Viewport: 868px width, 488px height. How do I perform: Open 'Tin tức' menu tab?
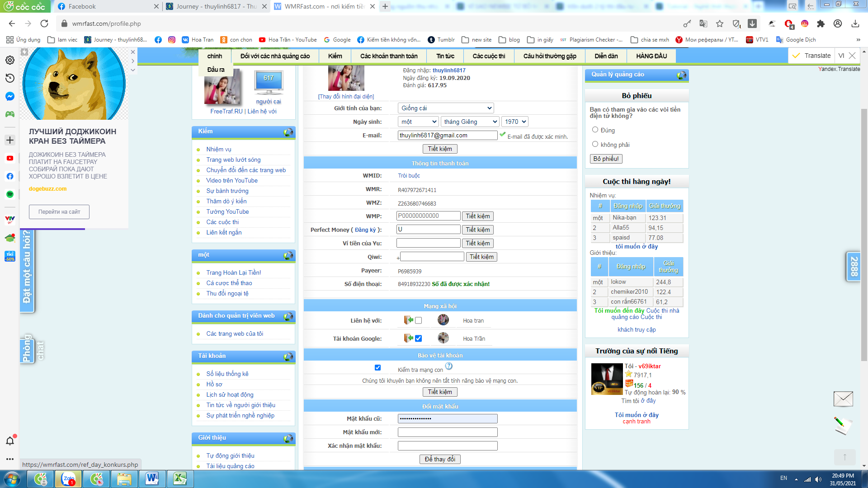(x=445, y=56)
